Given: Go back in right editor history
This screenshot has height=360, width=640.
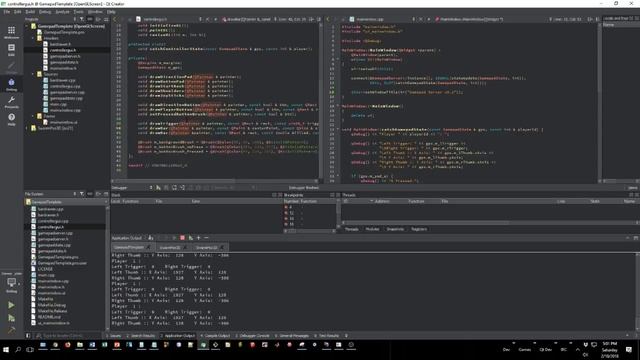Looking at the screenshot, I should 328,19.
